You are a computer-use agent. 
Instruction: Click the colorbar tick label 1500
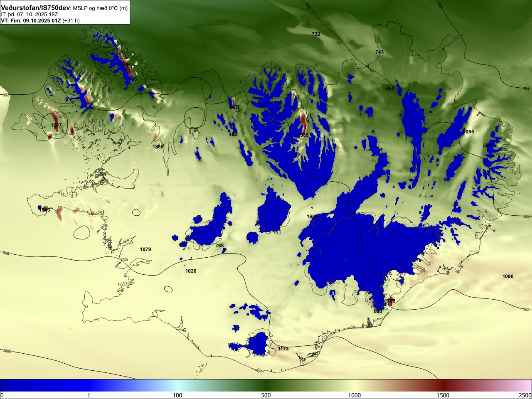(443, 395)
